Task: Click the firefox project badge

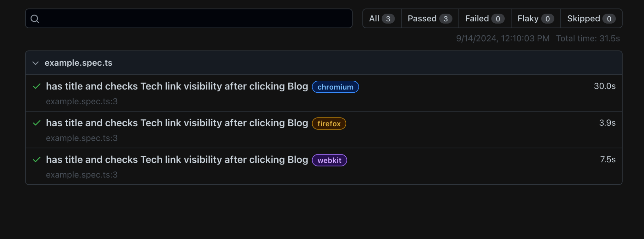Action: [x=329, y=124]
